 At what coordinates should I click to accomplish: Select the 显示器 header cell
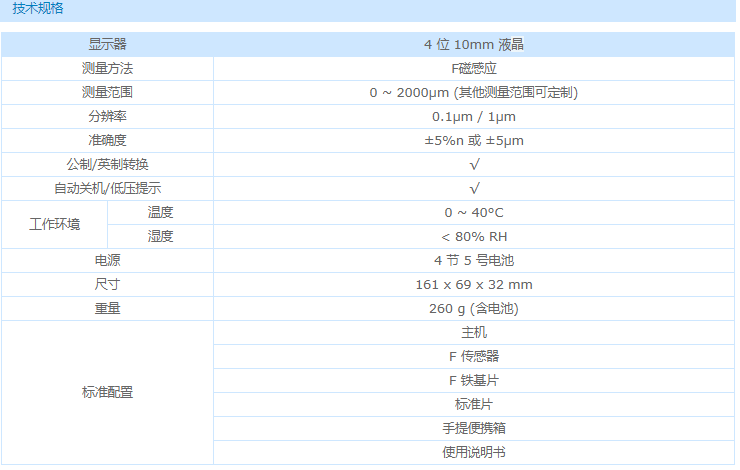pos(107,44)
